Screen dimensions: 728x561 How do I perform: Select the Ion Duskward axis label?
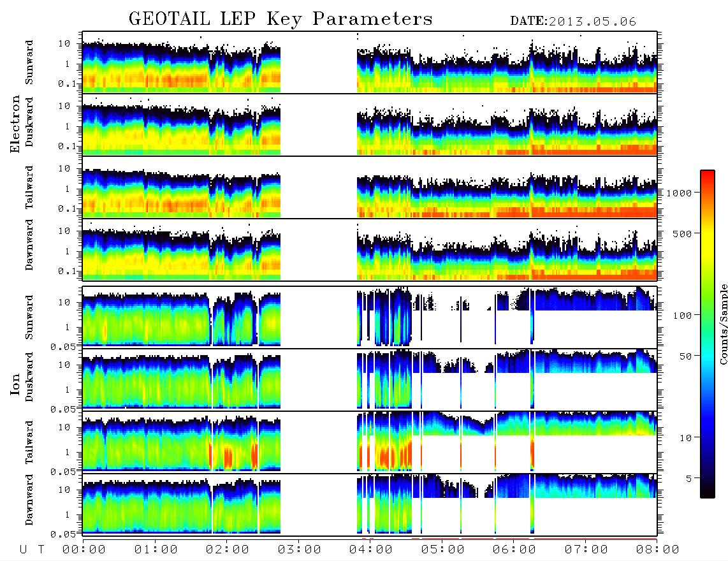pyautogui.click(x=29, y=377)
